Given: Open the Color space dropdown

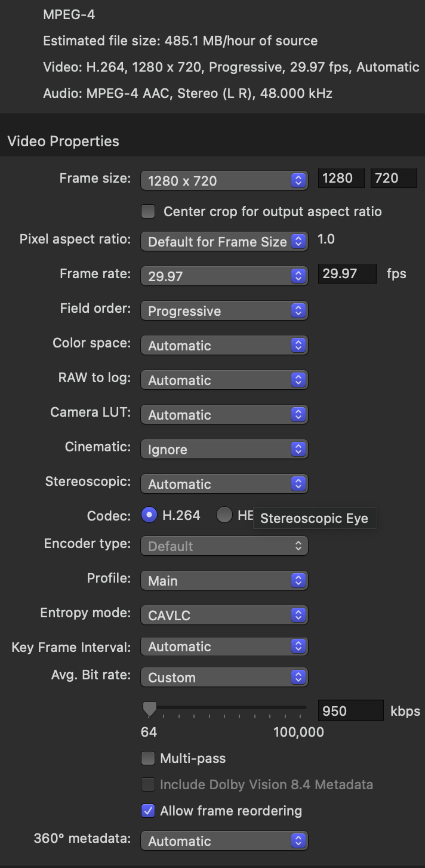Looking at the screenshot, I should coord(224,345).
